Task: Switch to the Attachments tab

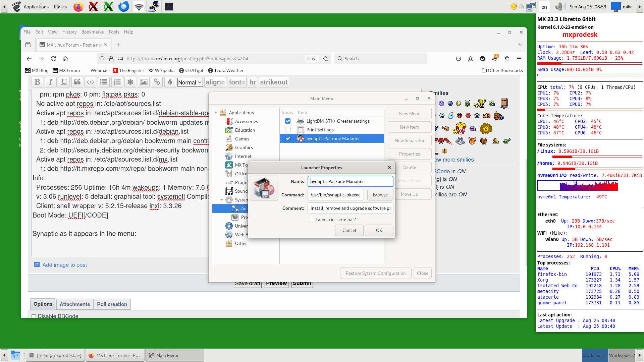Action: click(74, 304)
